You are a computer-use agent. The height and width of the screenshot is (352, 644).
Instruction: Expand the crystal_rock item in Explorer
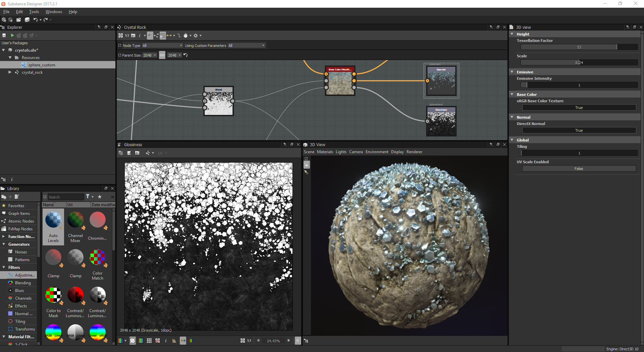[x=9, y=72]
